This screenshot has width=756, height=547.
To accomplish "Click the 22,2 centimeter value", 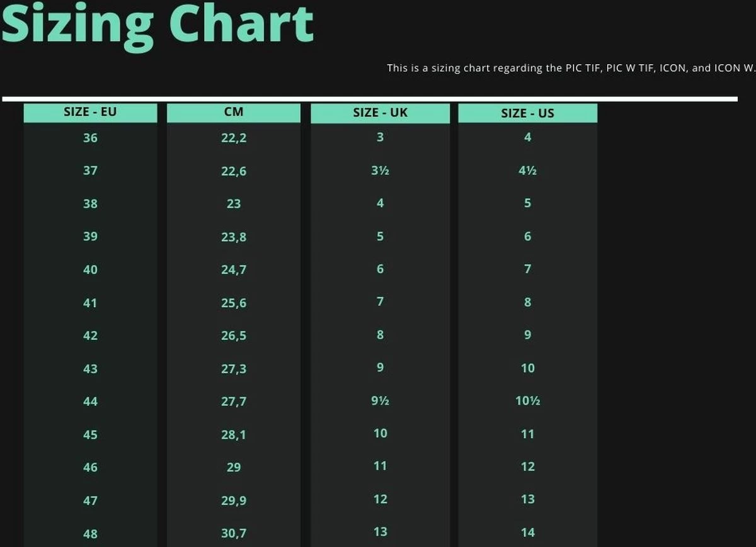I will [x=233, y=138].
